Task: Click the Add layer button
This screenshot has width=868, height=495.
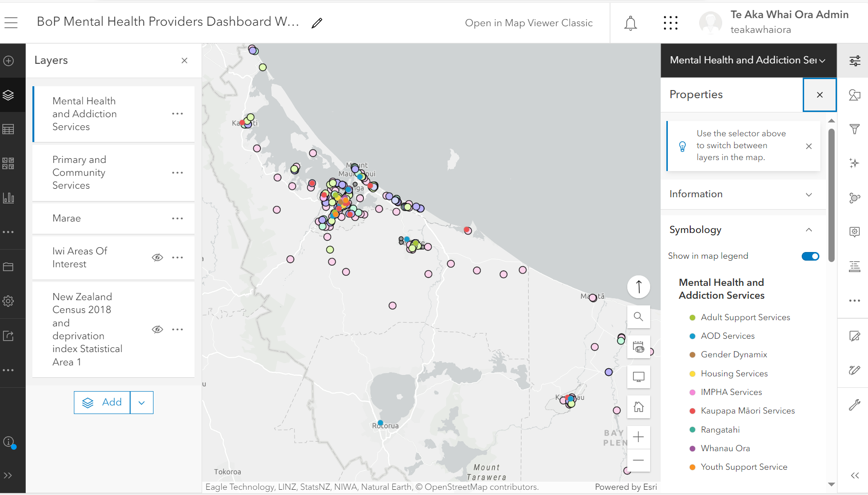Action: (x=102, y=403)
